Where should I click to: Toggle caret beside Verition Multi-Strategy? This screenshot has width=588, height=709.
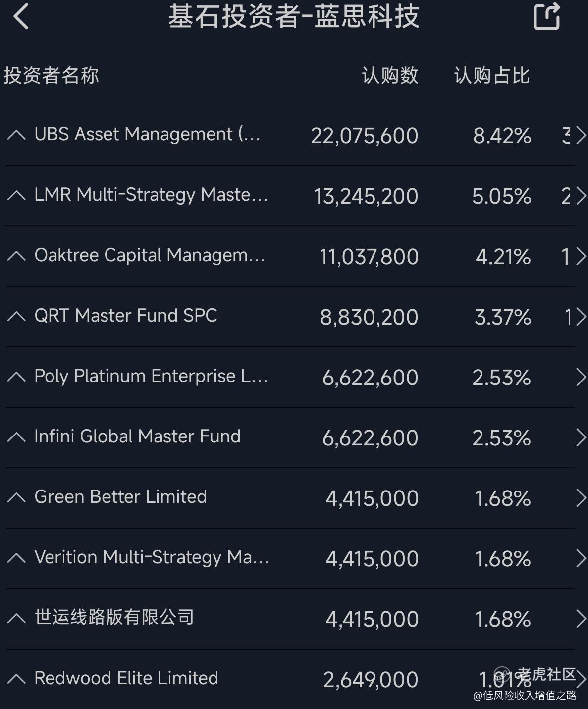point(16,558)
